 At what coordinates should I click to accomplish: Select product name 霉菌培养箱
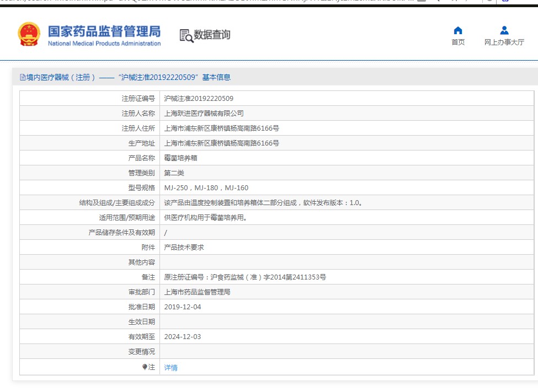[180, 158]
